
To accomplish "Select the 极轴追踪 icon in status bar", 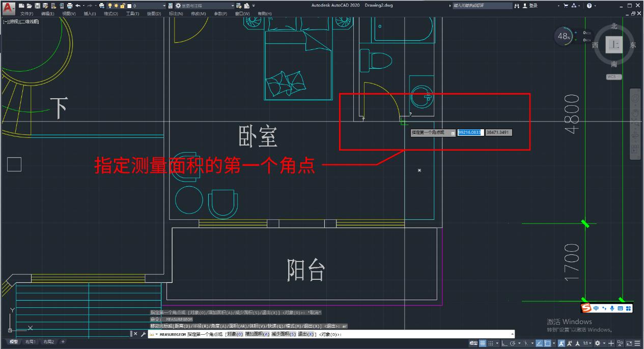I will [513, 342].
